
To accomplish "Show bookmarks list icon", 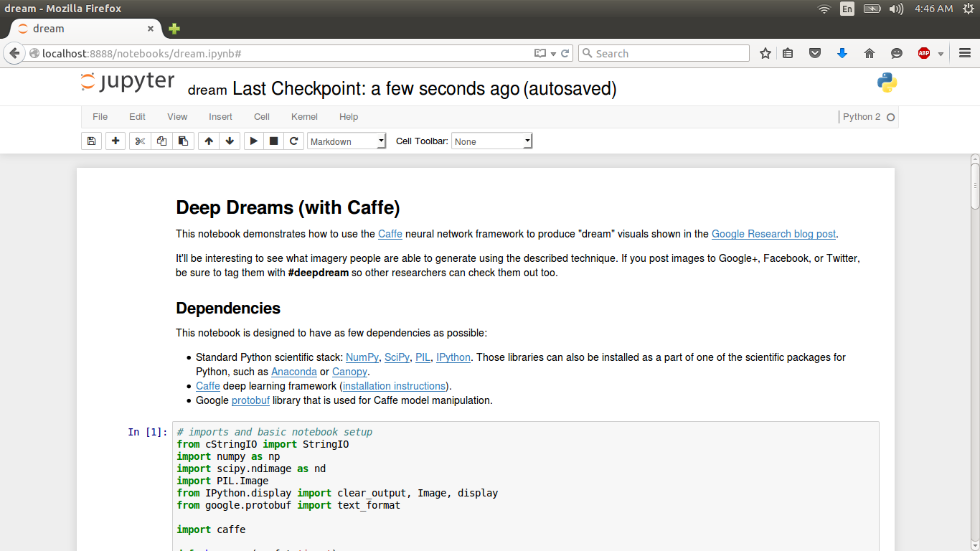I will [x=788, y=53].
